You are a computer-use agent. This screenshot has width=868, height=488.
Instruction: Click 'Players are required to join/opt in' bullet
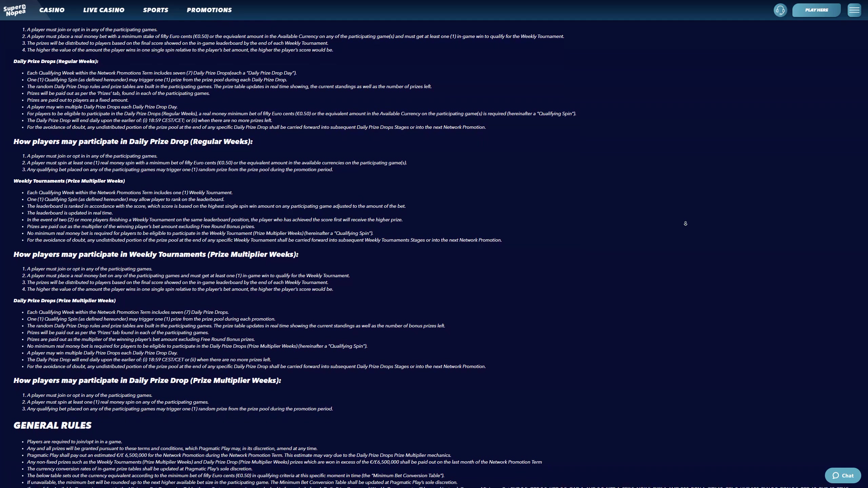tap(75, 442)
